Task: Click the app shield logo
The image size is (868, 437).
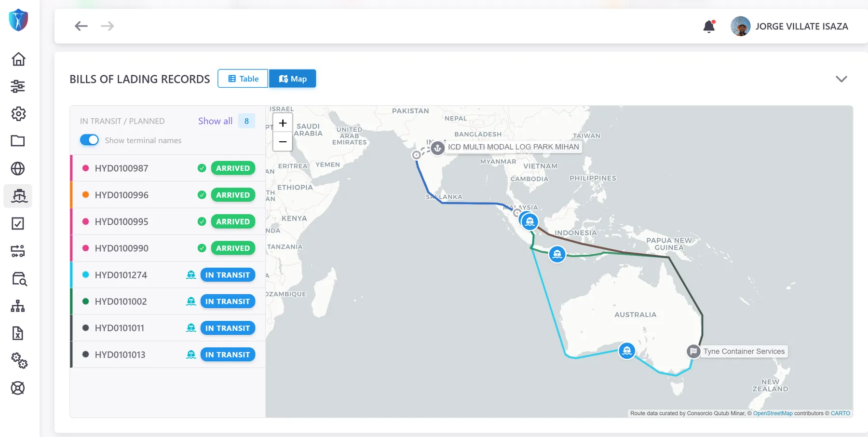Action: click(18, 20)
